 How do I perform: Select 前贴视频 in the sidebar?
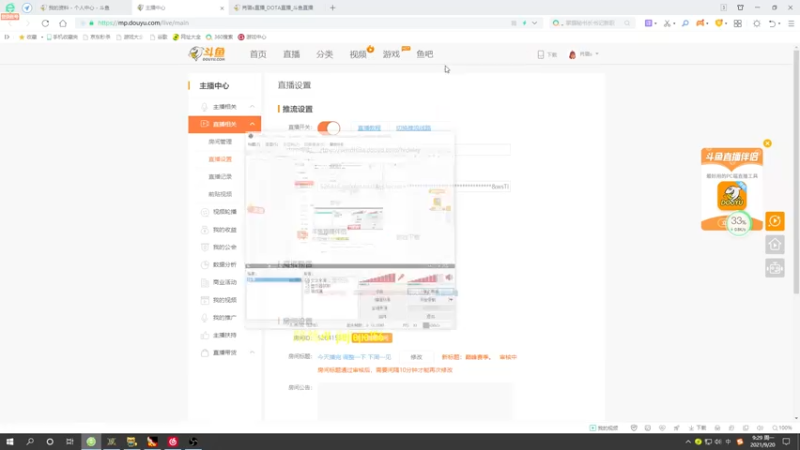[220, 194]
